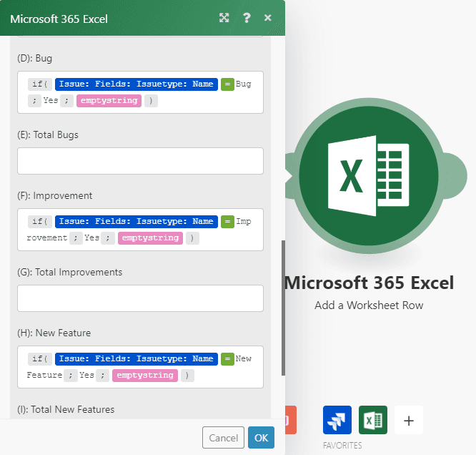
Task: Click the partially hidden red favorites icon
Action: [291, 420]
